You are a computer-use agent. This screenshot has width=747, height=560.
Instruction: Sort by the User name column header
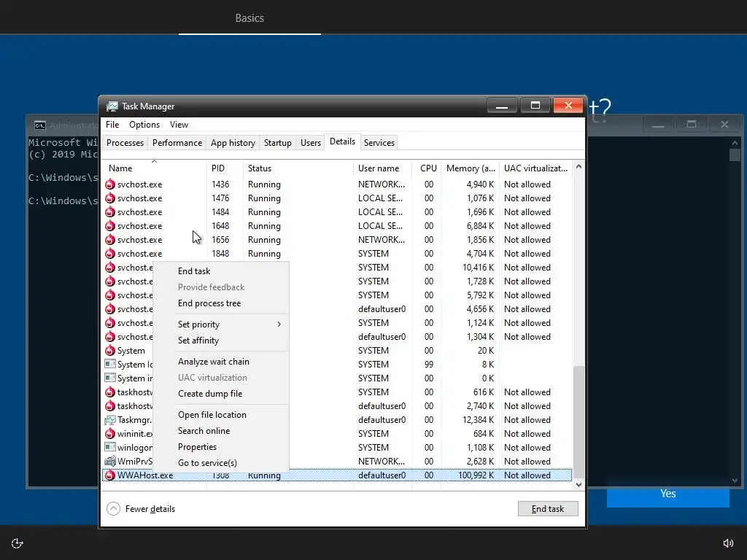pyautogui.click(x=383, y=168)
